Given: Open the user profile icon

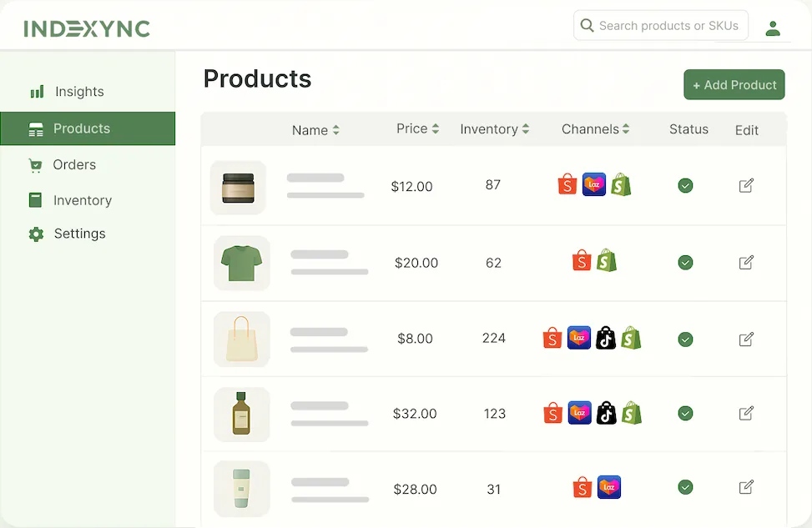Looking at the screenshot, I should click(x=773, y=28).
